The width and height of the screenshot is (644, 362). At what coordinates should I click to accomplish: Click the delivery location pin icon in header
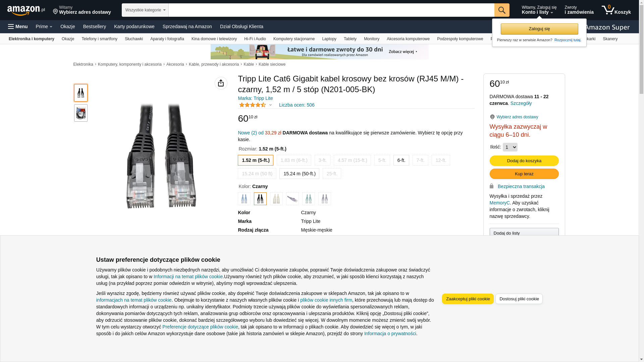pyautogui.click(x=55, y=12)
